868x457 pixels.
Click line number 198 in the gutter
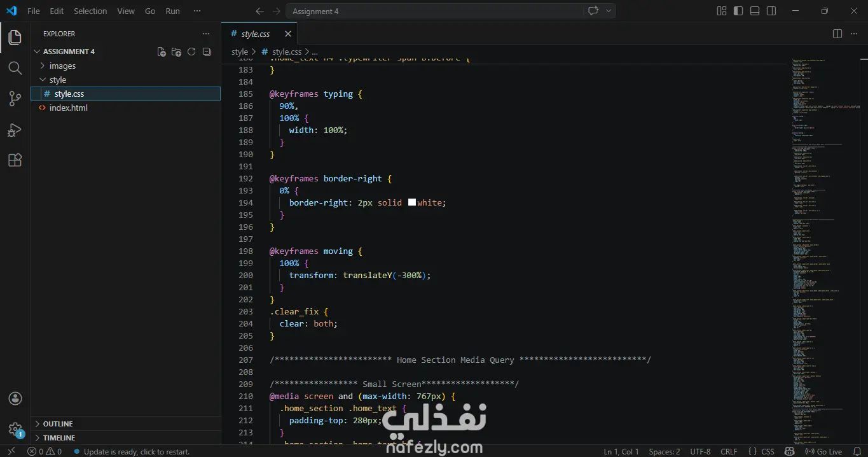245,251
